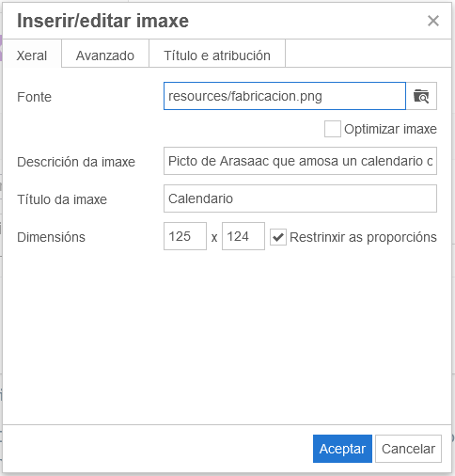Uncheck Restrinxir as proporcións
The height and width of the screenshot is (476, 455).
pos(278,237)
